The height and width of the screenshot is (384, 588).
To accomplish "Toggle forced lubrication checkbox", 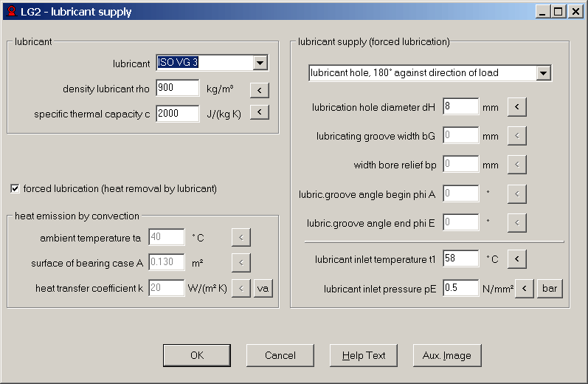I will click(x=15, y=188).
